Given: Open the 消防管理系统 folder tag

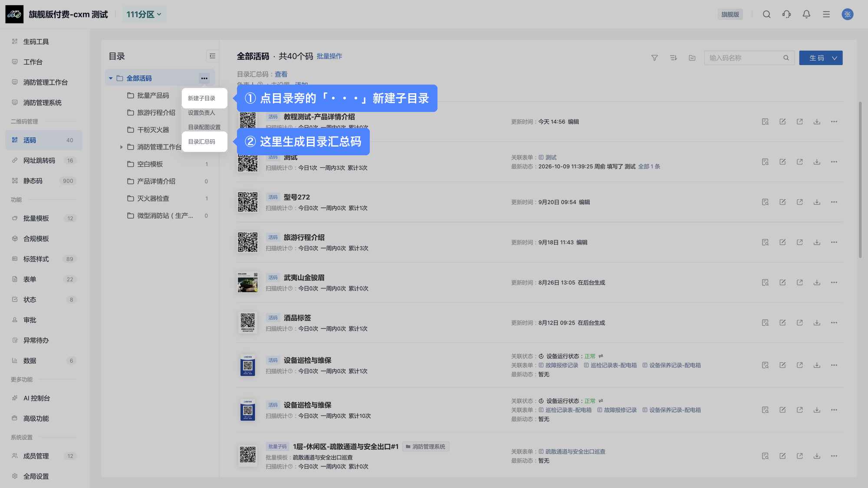Looking at the screenshot, I should point(425,447).
